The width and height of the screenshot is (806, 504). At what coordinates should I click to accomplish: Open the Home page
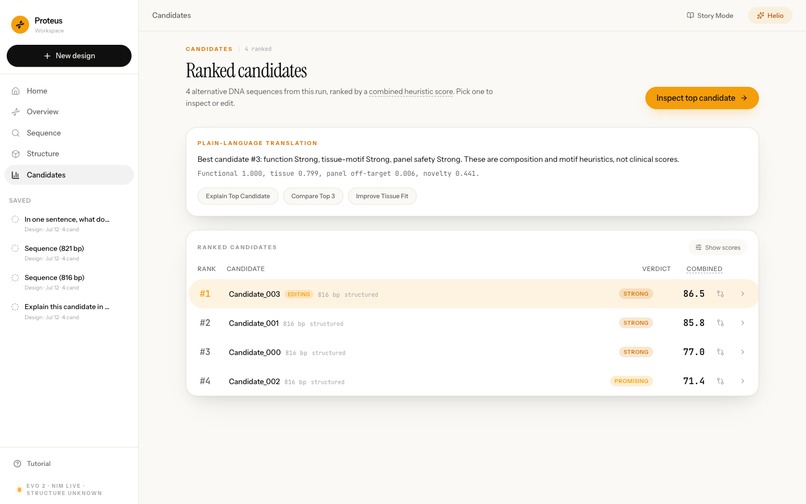click(x=69, y=91)
